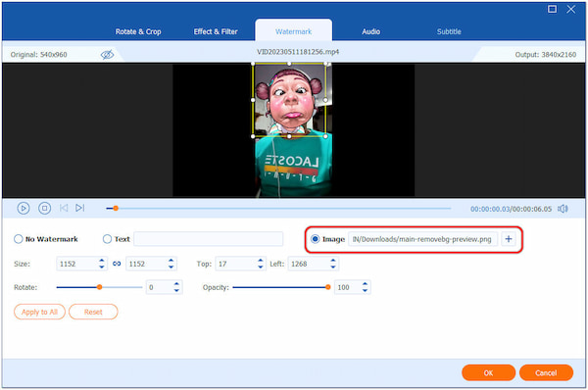The width and height of the screenshot is (588, 390).
Task: Click the text watermark input field
Action: pyautogui.click(x=209, y=239)
